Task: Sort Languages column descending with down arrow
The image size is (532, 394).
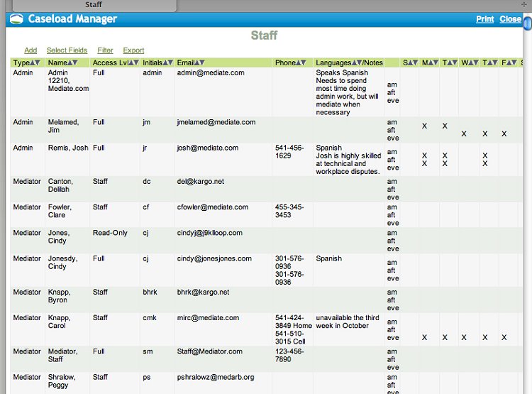Action: tap(360, 63)
